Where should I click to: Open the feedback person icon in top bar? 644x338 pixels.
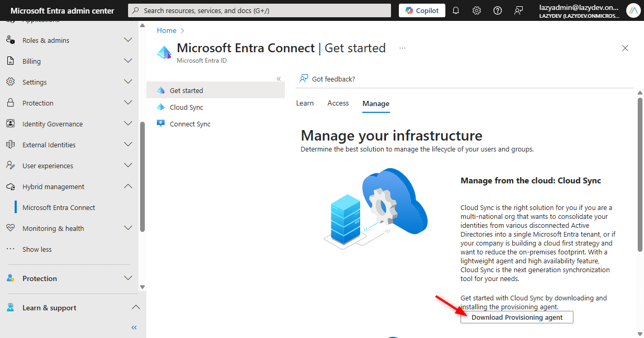[519, 10]
